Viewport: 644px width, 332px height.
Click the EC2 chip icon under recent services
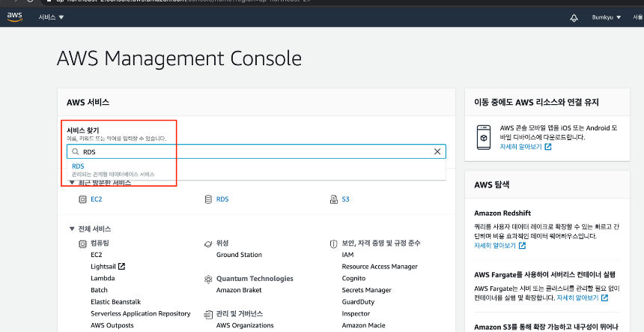point(82,199)
